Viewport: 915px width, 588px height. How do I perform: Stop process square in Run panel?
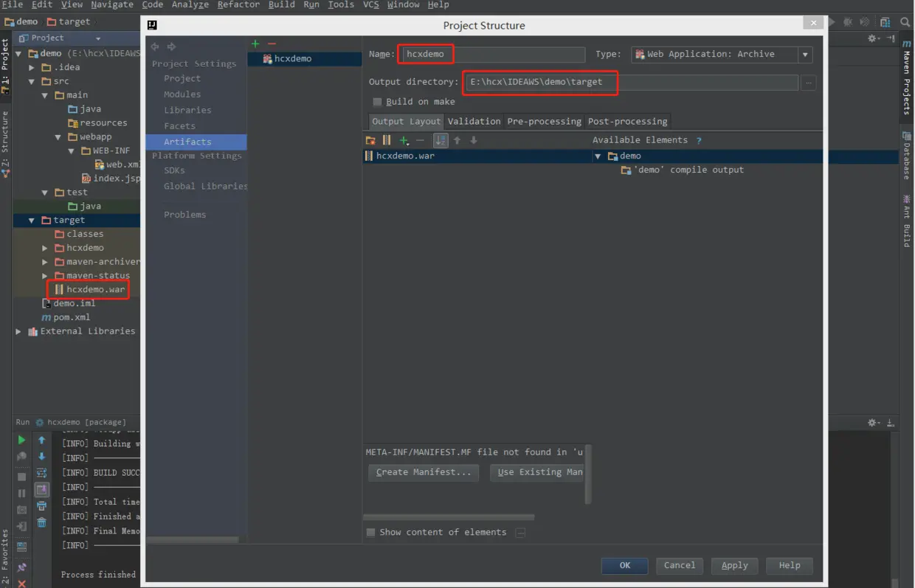click(21, 477)
